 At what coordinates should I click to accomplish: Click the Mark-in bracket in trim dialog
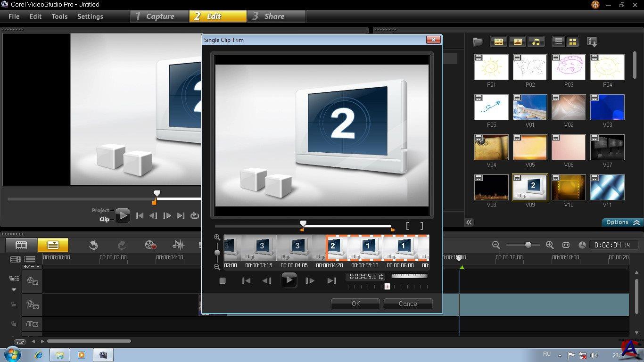coord(408,226)
